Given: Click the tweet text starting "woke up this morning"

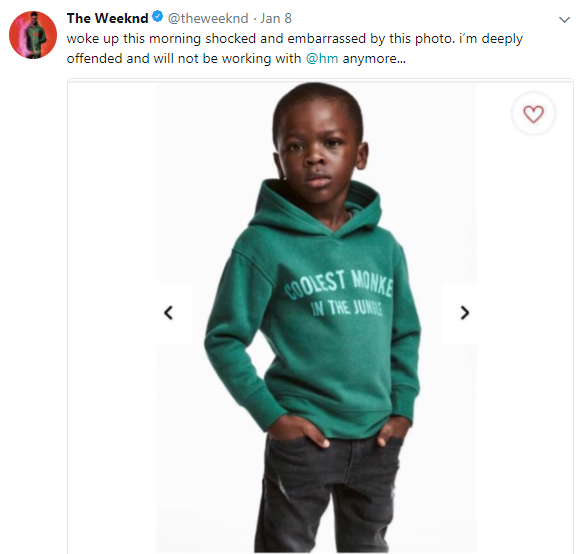Looking at the screenshot, I should [x=294, y=48].
